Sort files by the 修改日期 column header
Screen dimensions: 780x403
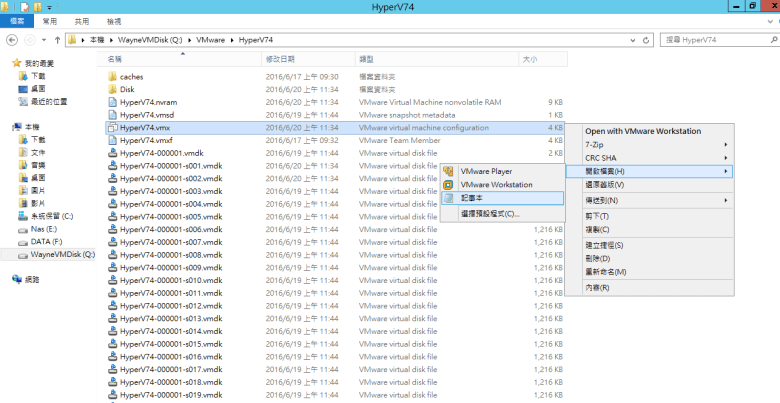coord(280,59)
